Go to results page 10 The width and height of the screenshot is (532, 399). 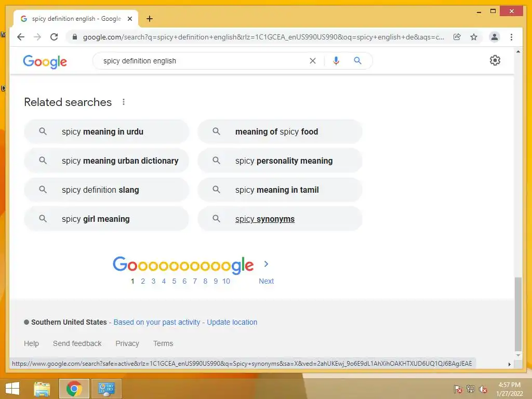tap(226, 281)
